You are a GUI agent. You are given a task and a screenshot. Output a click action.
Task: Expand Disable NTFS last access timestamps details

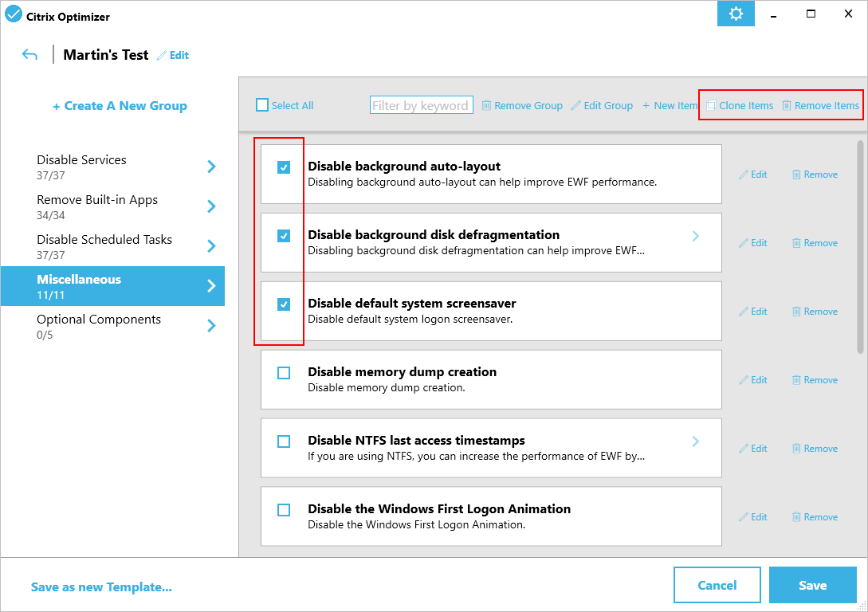click(x=695, y=441)
